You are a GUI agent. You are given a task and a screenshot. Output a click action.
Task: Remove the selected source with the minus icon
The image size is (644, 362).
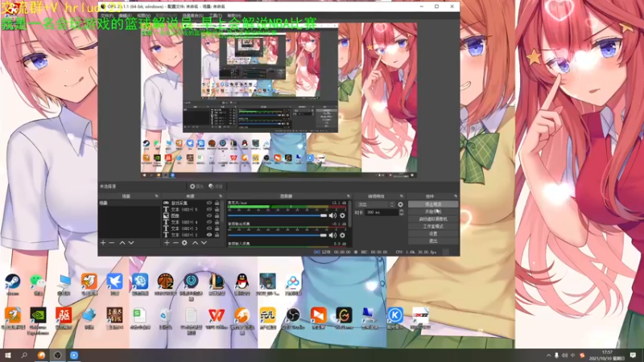[175, 243]
